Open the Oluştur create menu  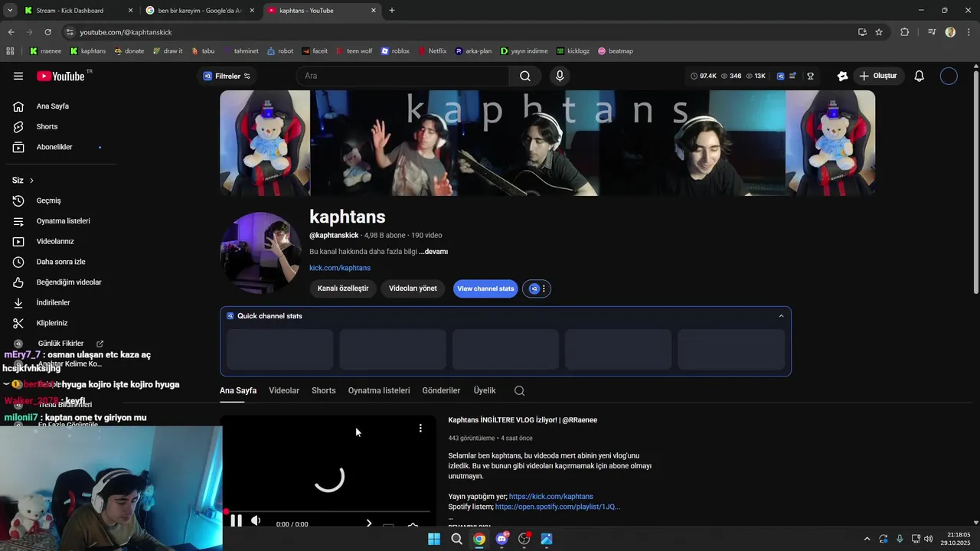(878, 76)
